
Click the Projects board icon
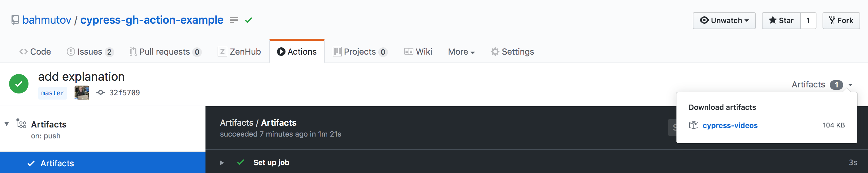click(337, 52)
